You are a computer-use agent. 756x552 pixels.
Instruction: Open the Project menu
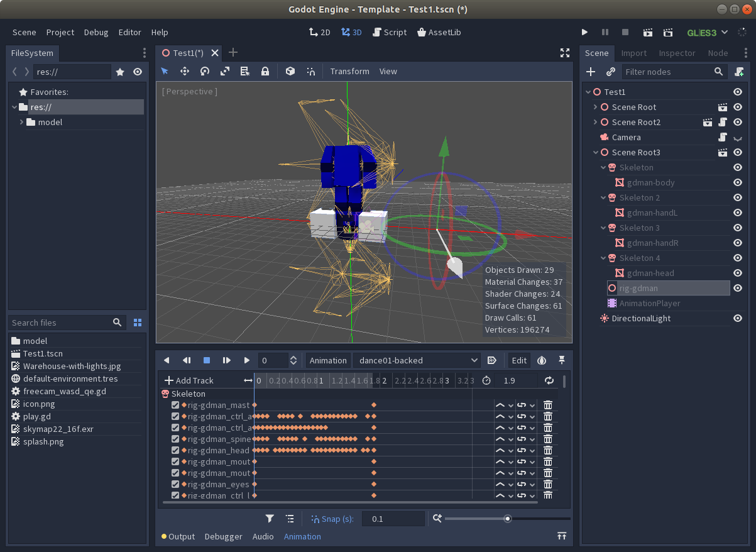60,32
